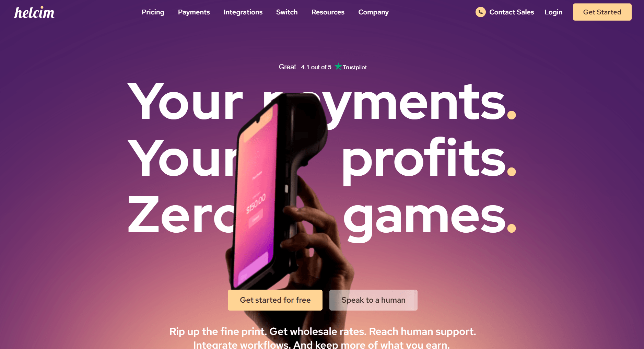Click Get started for free button

pos(275,300)
